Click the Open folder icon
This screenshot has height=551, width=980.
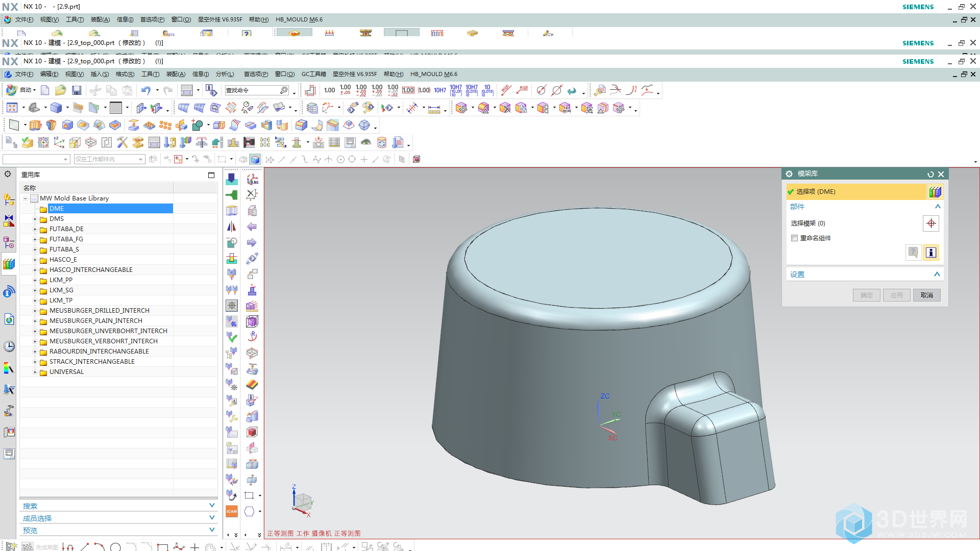(61, 91)
